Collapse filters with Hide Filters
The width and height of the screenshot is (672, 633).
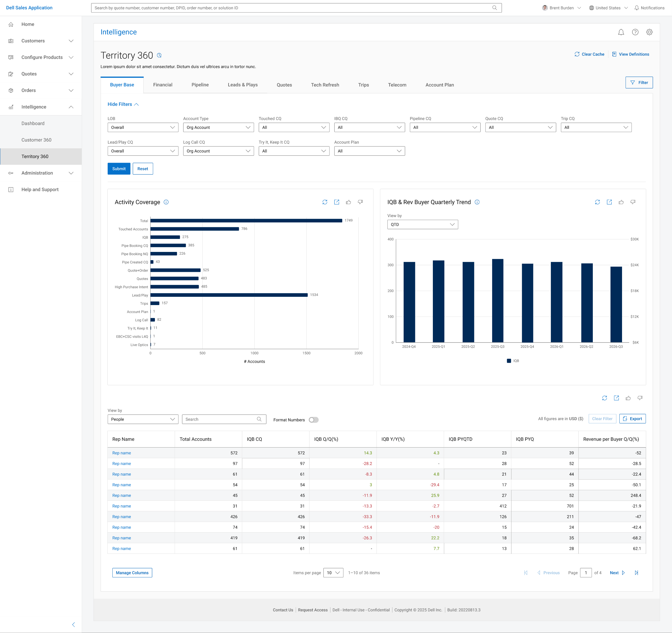123,104
